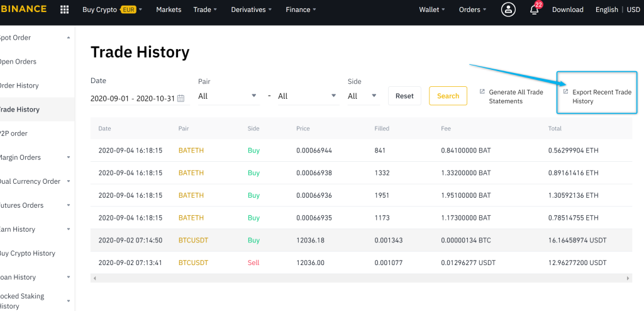Click the horizontal scrollbar track under table
644x311 pixels.
point(361,278)
